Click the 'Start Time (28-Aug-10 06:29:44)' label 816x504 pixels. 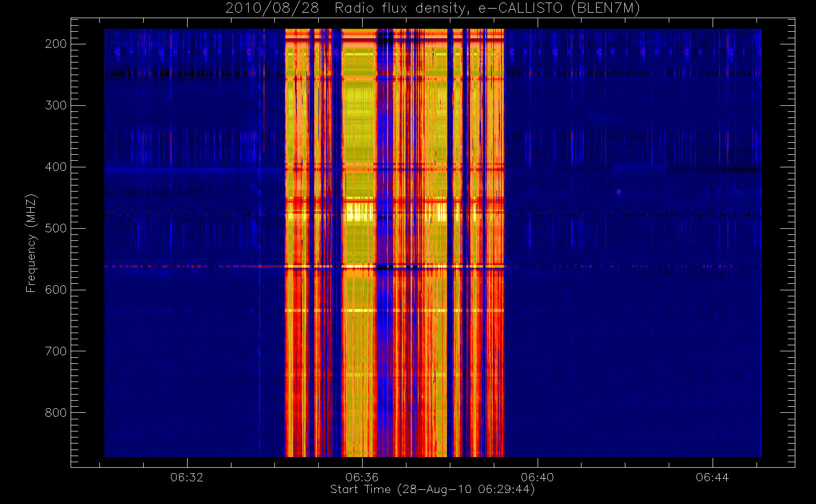pyautogui.click(x=432, y=489)
